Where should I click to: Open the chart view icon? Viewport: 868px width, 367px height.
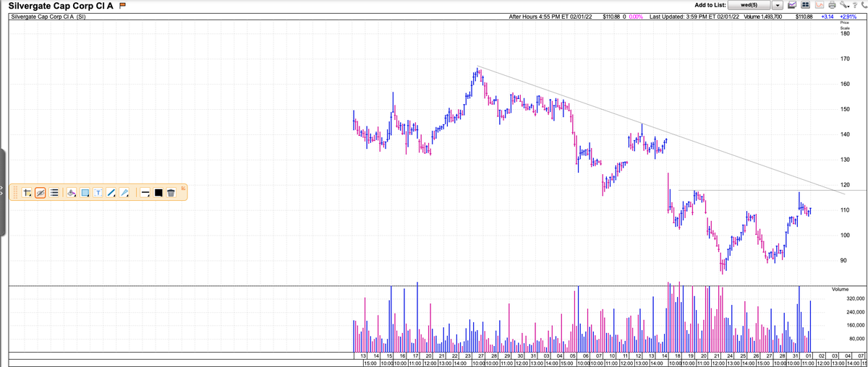point(792,5)
